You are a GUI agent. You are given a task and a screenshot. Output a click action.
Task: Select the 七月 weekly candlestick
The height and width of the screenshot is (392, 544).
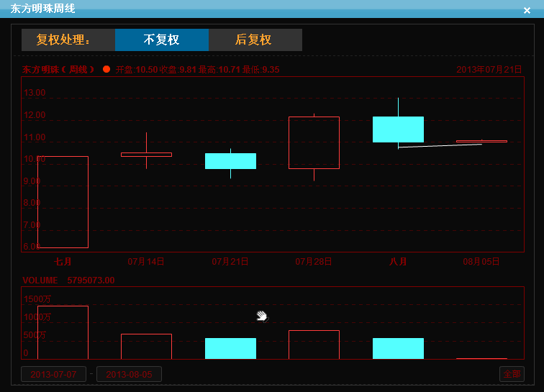(63, 202)
